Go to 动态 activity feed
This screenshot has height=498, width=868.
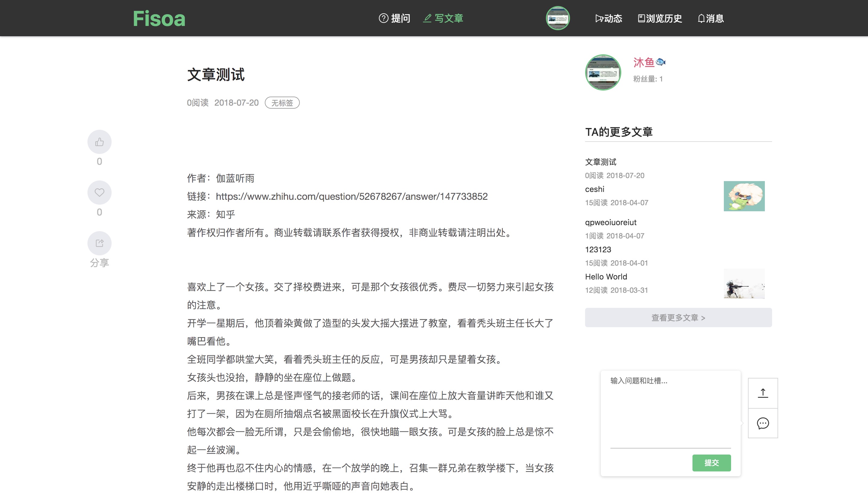tap(609, 18)
